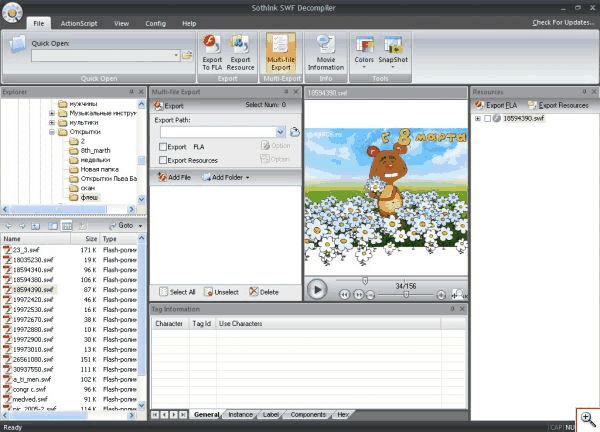
Task: Click Export Resources in Resources panel
Action: [558, 105]
